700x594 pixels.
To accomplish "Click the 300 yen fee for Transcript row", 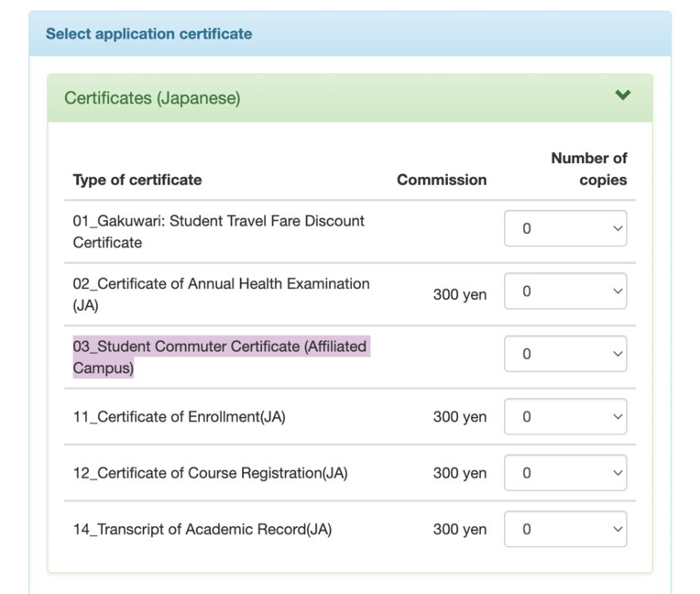I will (460, 529).
